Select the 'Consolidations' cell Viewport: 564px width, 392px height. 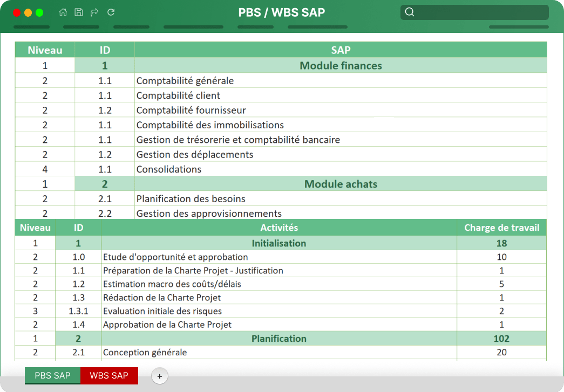click(x=341, y=169)
